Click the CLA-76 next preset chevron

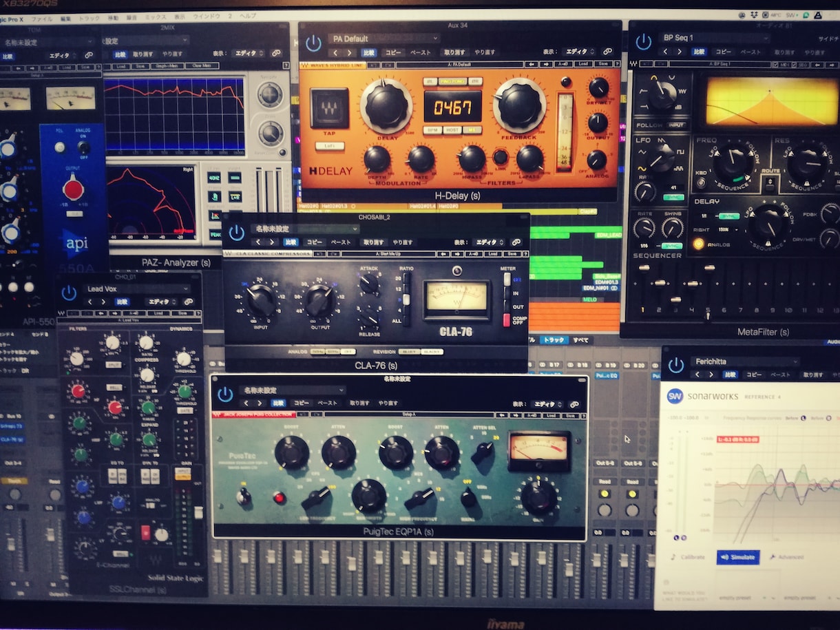tap(273, 242)
